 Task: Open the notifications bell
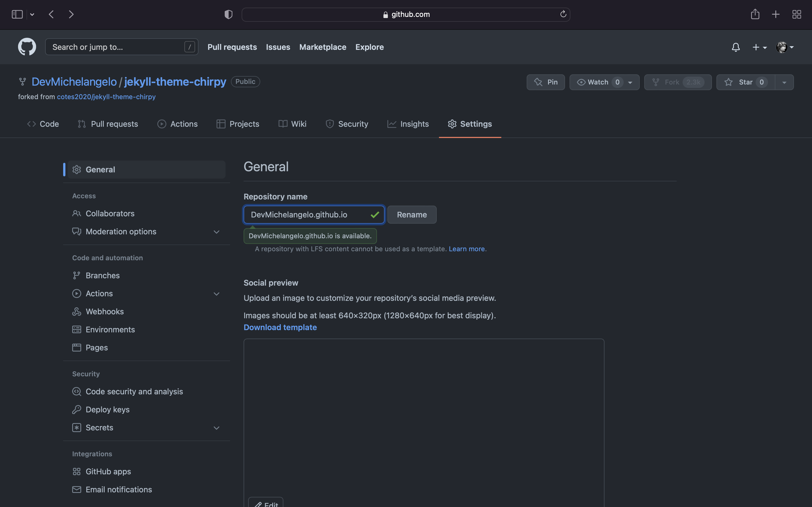tap(736, 47)
